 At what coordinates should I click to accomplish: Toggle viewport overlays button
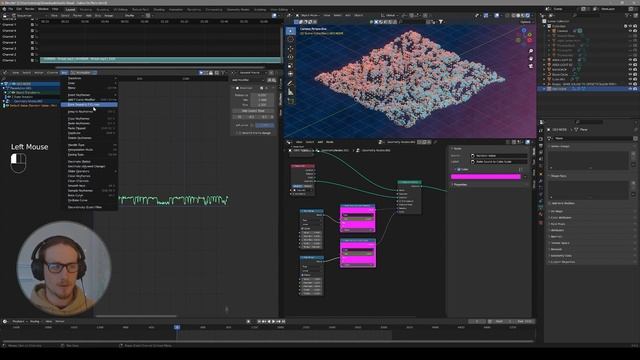(496, 16)
